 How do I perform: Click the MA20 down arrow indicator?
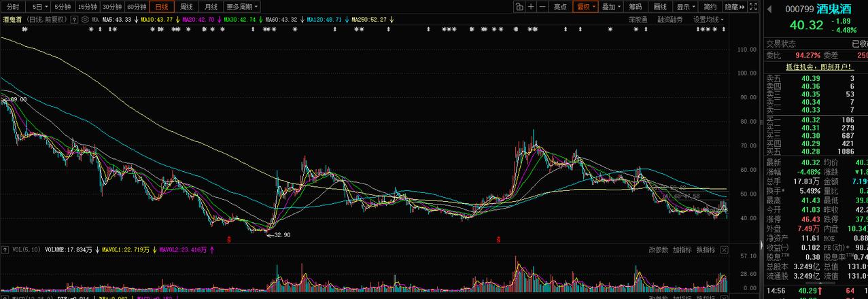[219, 20]
